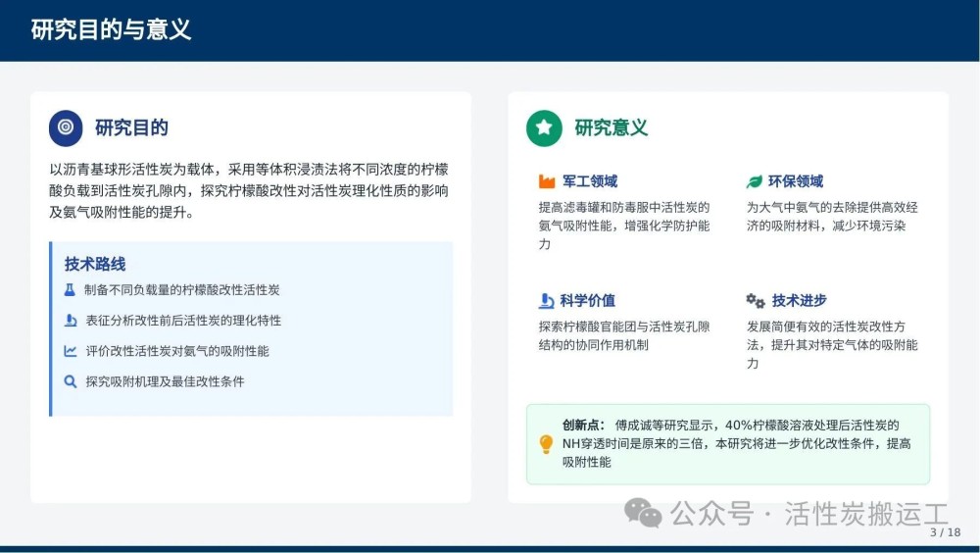
Task: Click the 军工领域 label
Action: (x=590, y=181)
